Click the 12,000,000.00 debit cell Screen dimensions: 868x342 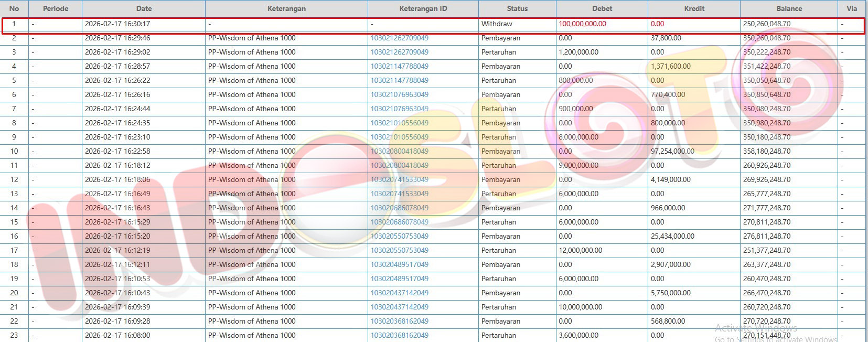click(x=580, y=250)
